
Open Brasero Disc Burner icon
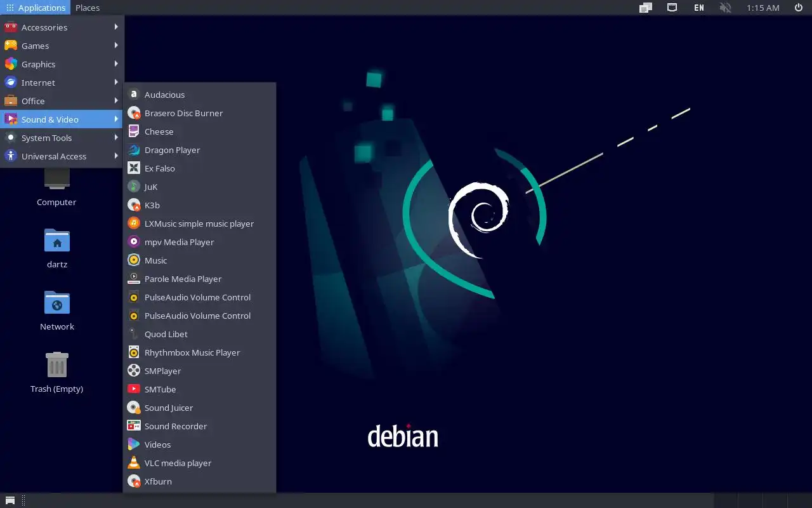134,113
